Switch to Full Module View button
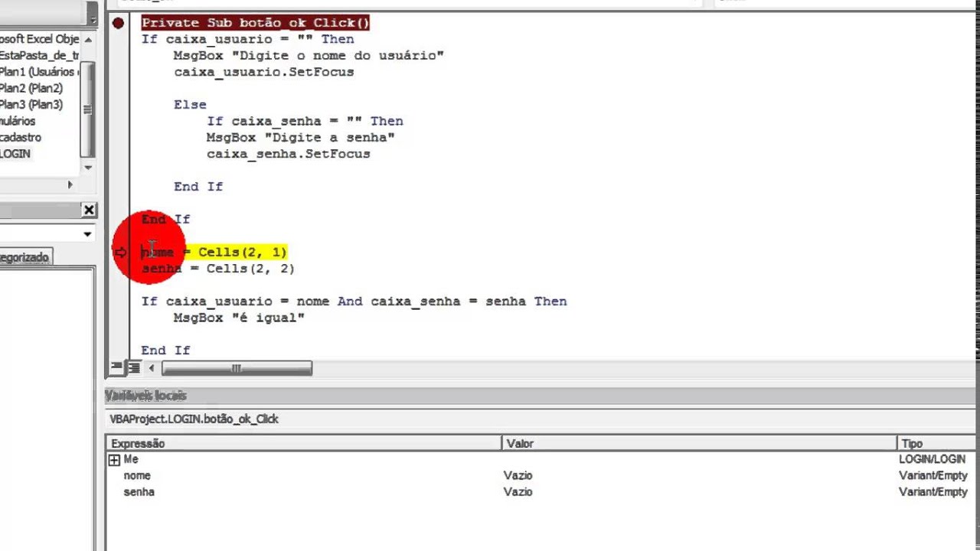This screenshot has height=551, width=980. [x=133, y=368]
